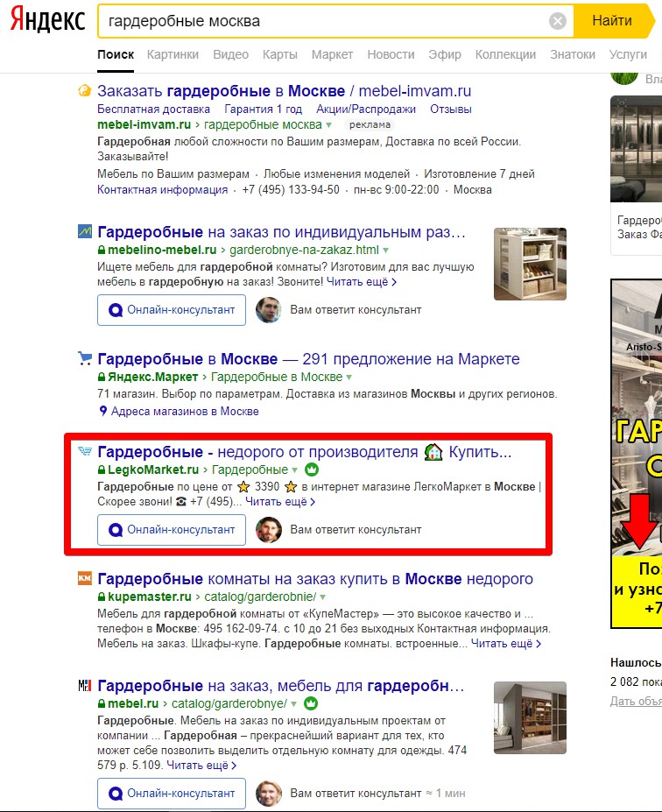This screenshot has height=812, width=662.
Task: Click the mebel-imvam.ru orange favicon
Action: (x=84, y=91)
